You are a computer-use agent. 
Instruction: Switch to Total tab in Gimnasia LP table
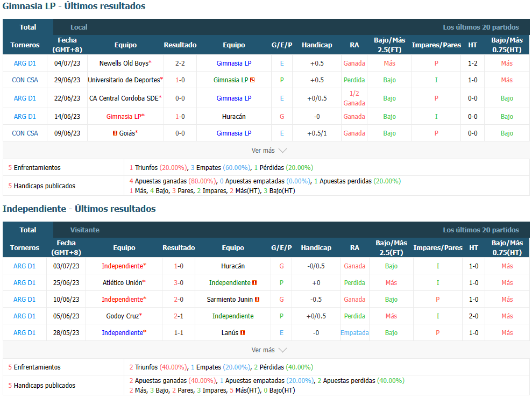tap(28, 27)
